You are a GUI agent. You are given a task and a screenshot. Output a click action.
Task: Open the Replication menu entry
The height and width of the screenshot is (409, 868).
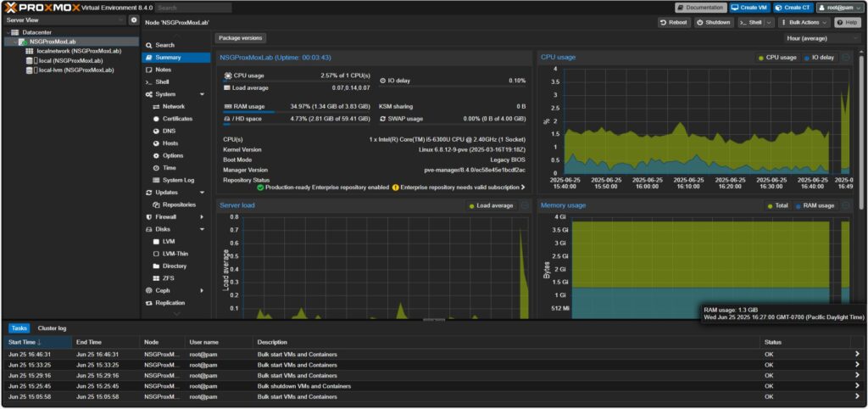coord(175,303)
